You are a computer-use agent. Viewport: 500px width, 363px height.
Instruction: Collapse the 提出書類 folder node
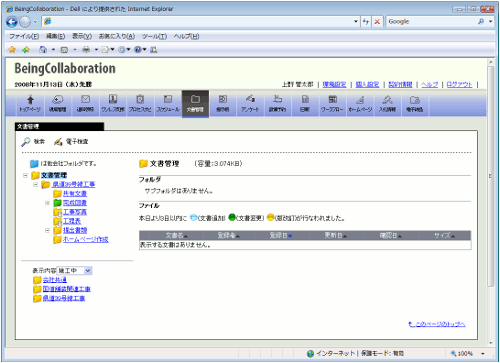47,230
